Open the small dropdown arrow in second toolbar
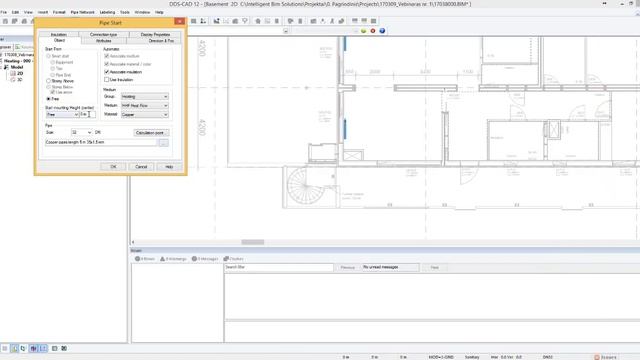640x360 pixels. tap(286, 31)
